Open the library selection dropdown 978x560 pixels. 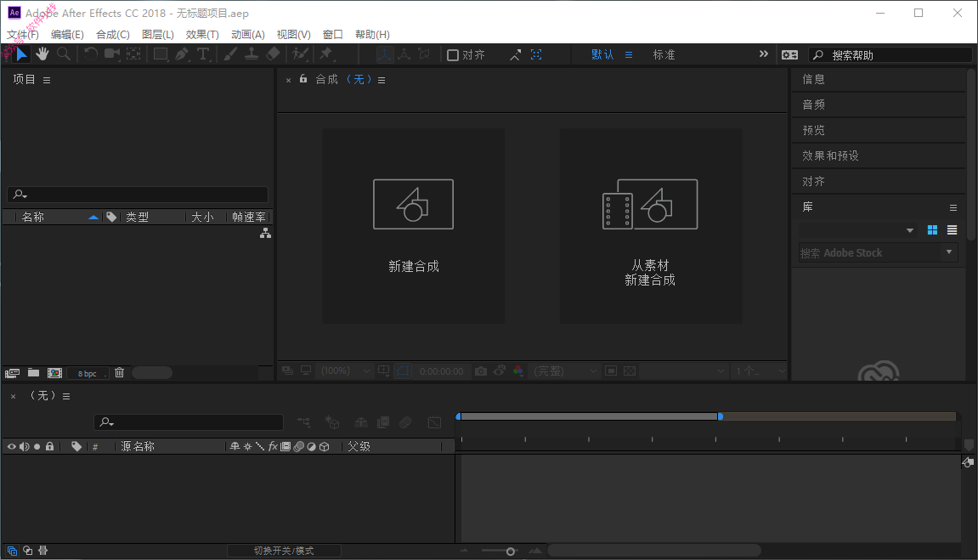(857, 230)
